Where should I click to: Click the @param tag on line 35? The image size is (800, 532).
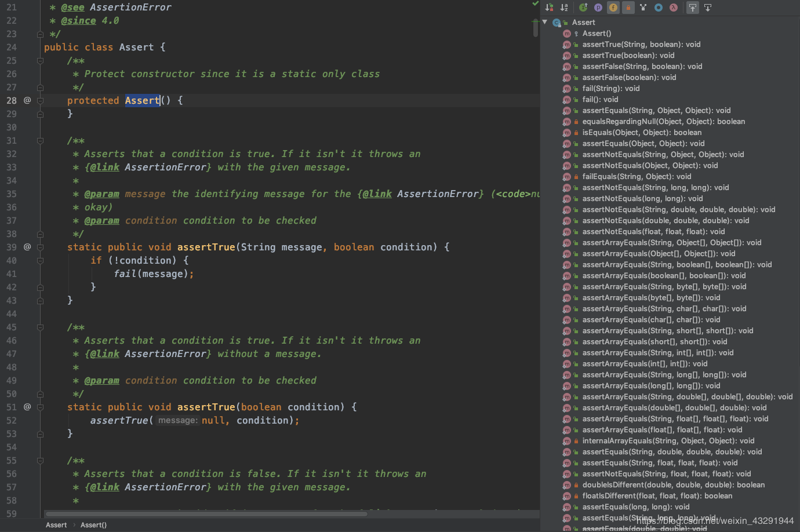pyautogui.click(x=101, y=194)
